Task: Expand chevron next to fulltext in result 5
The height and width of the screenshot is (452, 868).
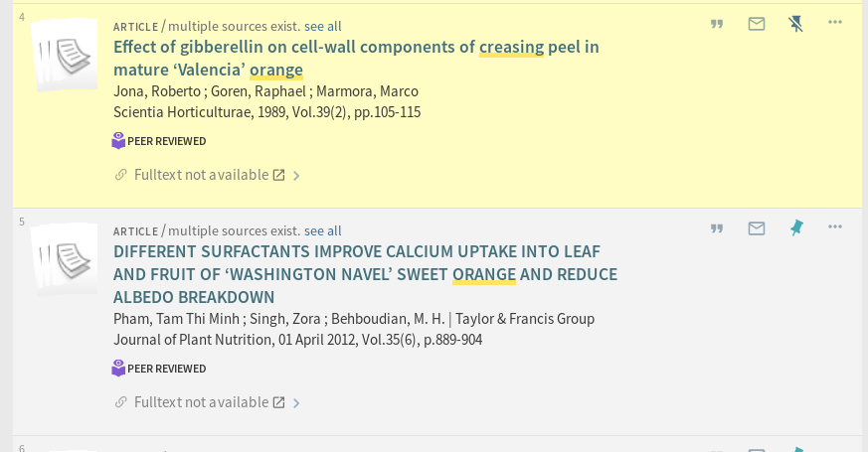Action: coord(296,403)
